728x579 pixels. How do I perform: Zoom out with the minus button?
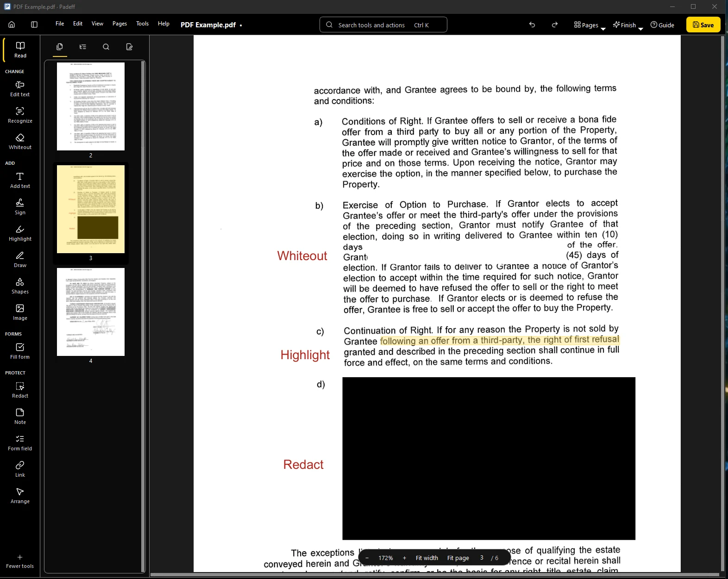click(x=367, y=558)
